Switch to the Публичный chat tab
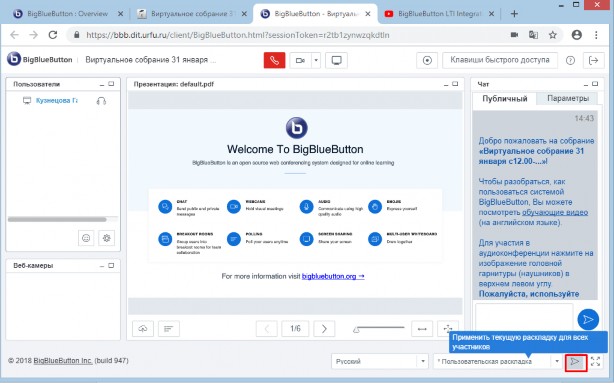The height and width of the screenshot is (383, 614). coord(505,98)
